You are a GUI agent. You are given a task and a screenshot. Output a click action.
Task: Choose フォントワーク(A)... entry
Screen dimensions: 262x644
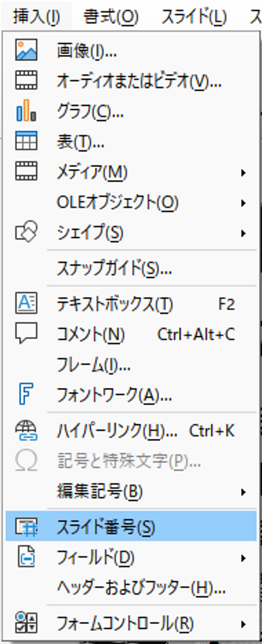[x=131, y=395]
